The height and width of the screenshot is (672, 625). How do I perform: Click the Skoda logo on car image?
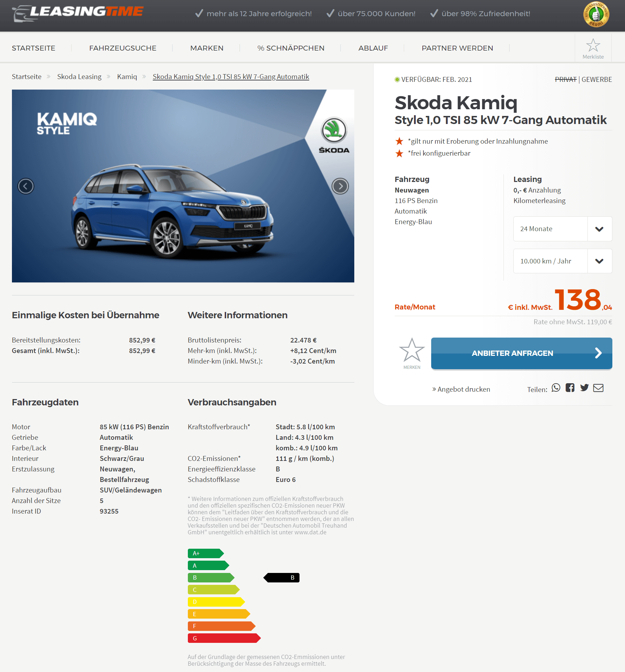(x=334, y=136)
